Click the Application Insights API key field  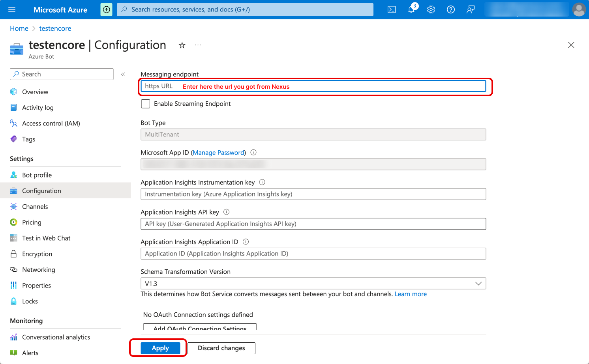pos(313,224)
